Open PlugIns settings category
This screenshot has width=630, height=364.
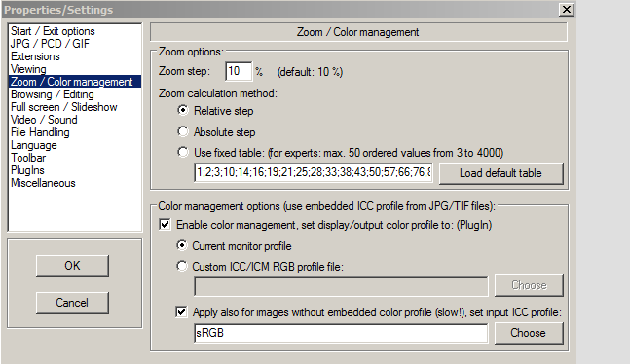(27, 170)
